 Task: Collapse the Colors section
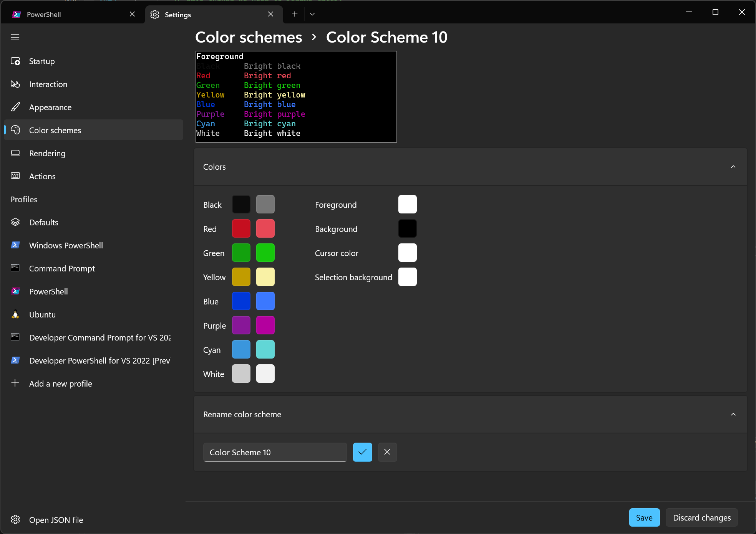tap(733, 167)
